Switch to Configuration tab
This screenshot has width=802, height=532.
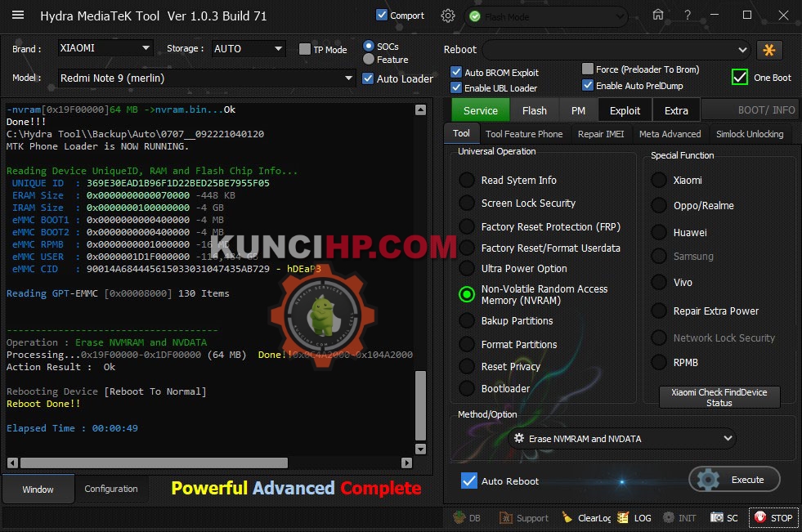click(111, 489)
